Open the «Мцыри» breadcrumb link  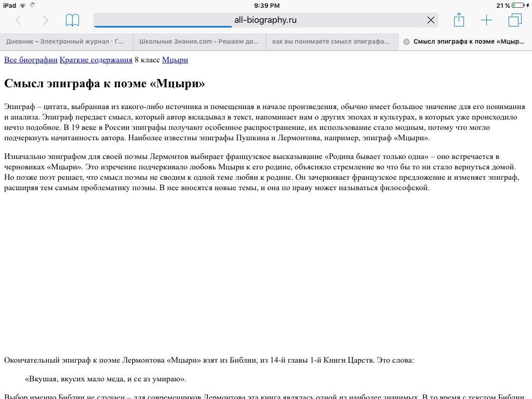175,60
